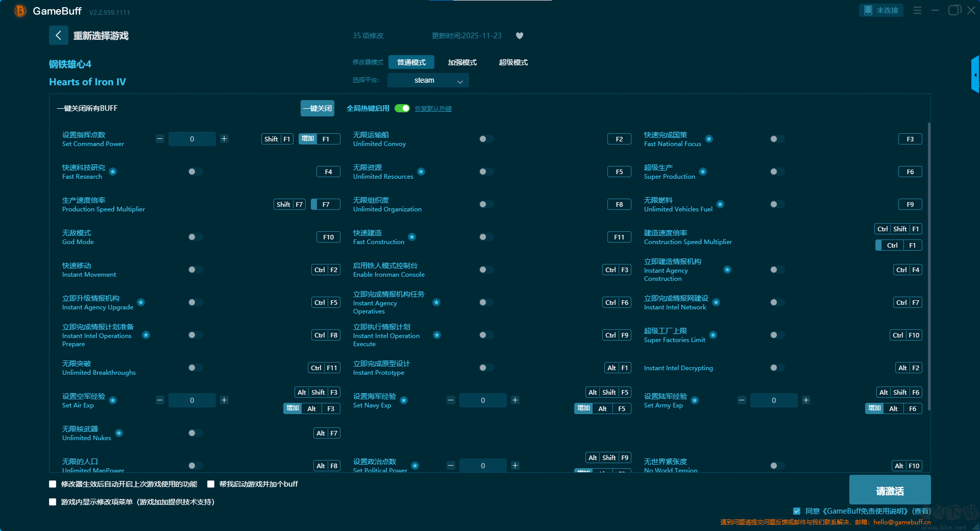980x531 pixels.
Task: Click the one-key close 一键关闭 button
Action: click(317, 108)
